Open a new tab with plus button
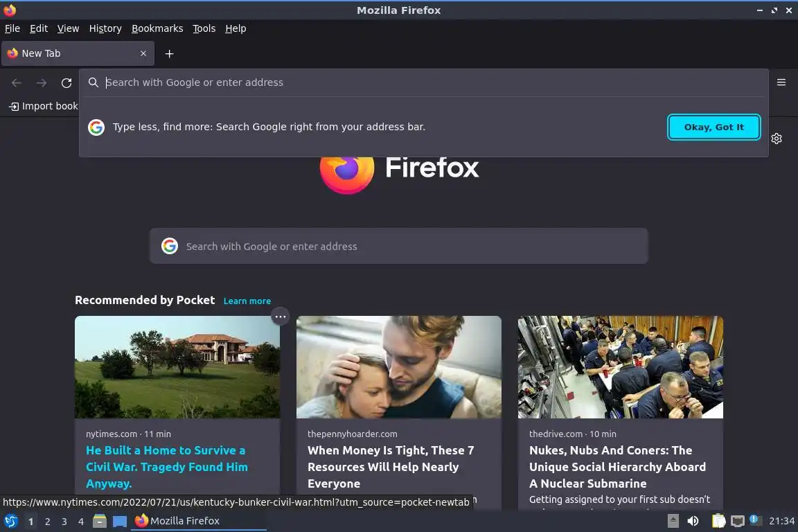798x532 pixels. (170, 53)
